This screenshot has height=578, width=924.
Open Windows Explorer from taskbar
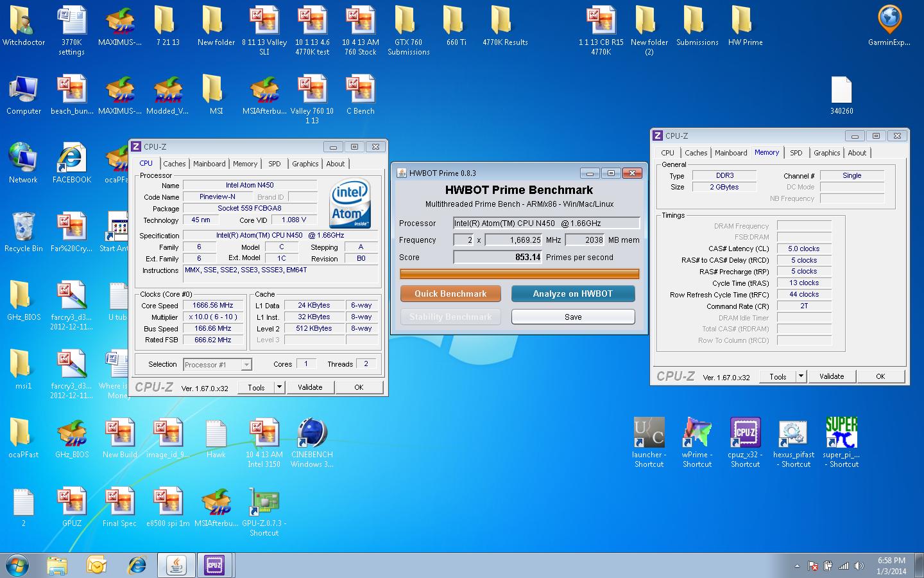pyautogui.click(x=56, y=565)
